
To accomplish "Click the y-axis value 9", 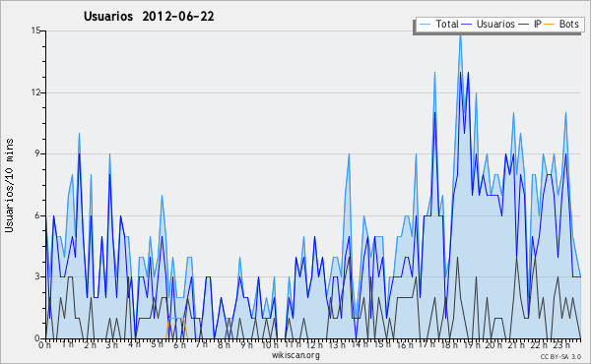I will coord(37,153).
